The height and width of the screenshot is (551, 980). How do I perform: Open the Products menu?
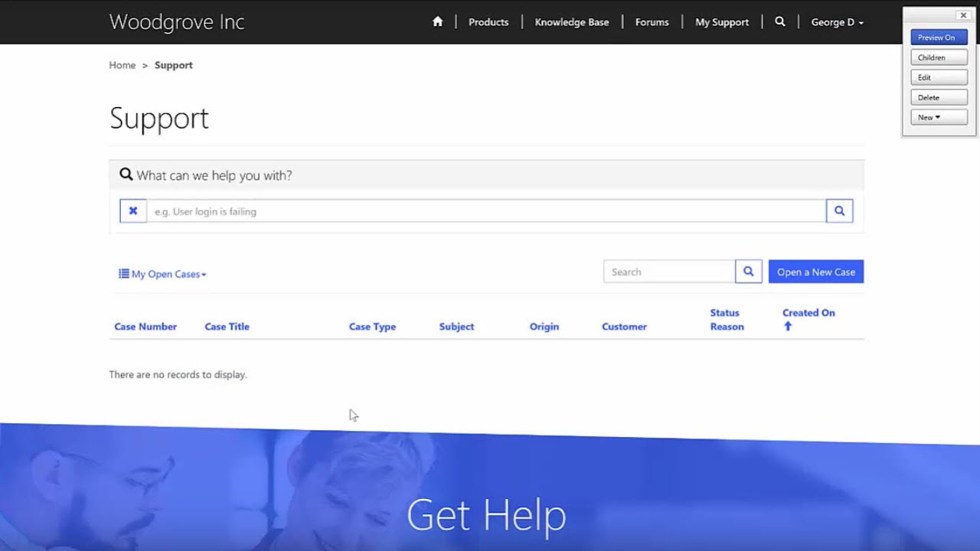(x=488, y=22)
